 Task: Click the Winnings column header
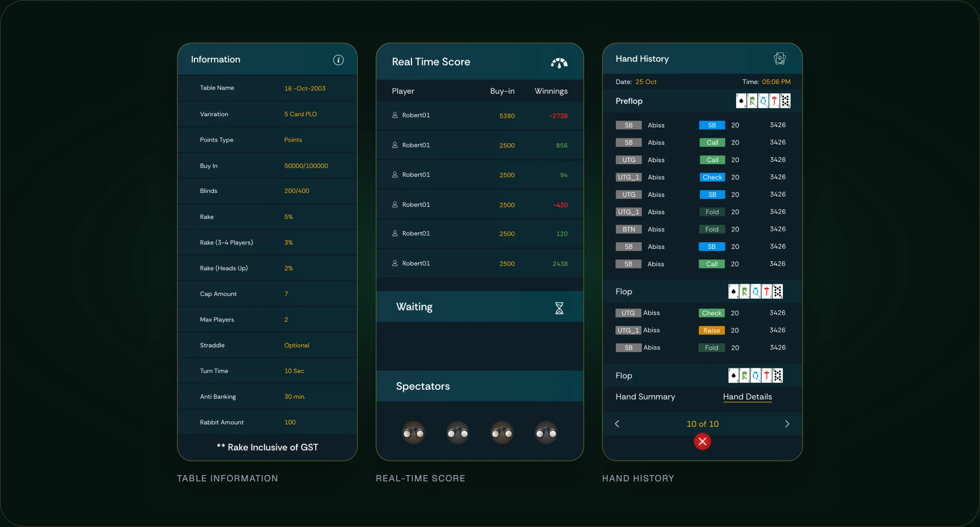pos(551,91)
